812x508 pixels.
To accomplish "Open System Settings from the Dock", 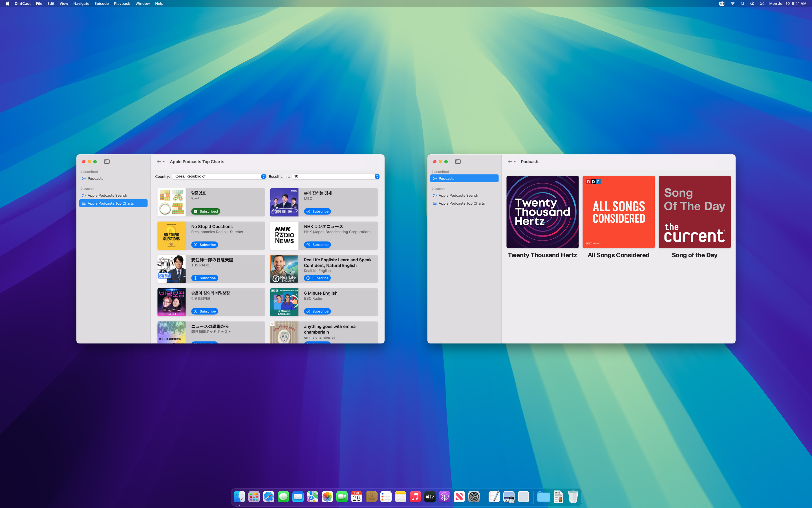I will [x=474, y=497].
